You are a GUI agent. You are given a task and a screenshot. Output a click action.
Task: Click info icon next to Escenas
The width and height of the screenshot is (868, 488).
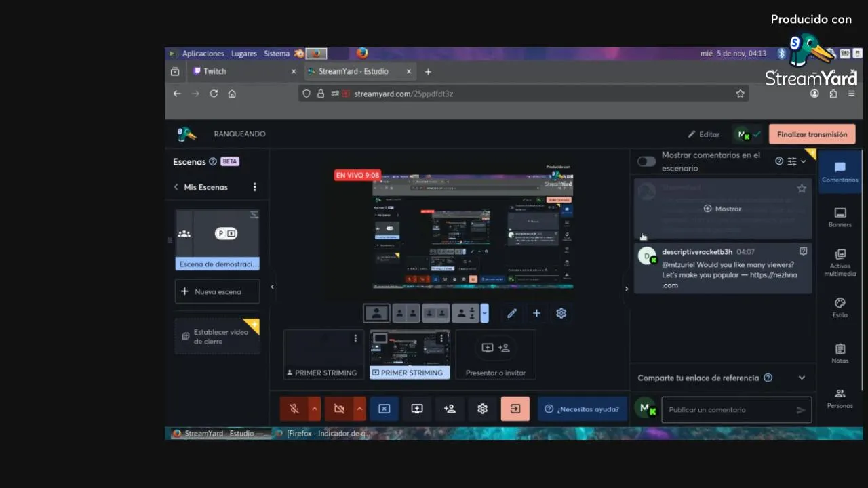point(213,161)
